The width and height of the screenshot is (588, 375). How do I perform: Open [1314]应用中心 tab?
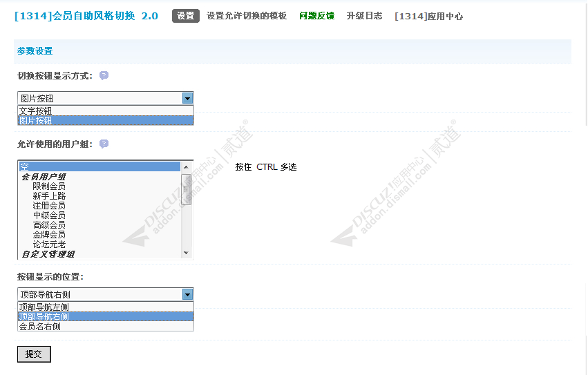click(428, 16)
